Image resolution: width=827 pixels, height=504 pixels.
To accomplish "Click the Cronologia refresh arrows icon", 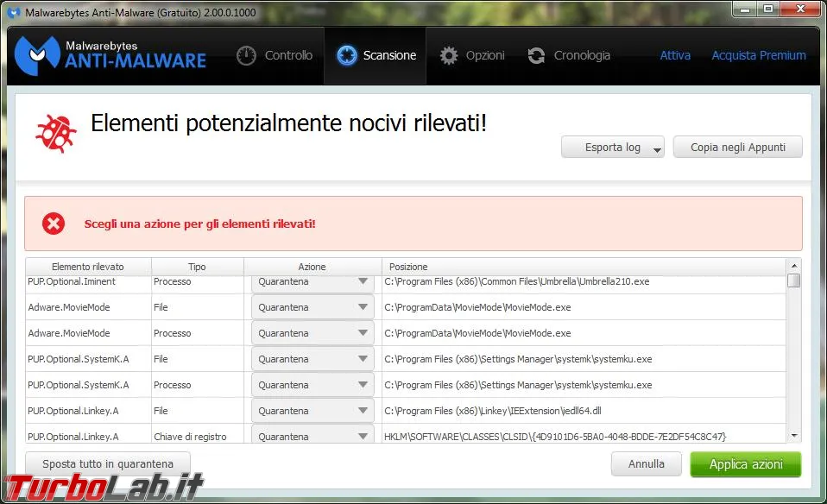I will click(x=536, y=55).
